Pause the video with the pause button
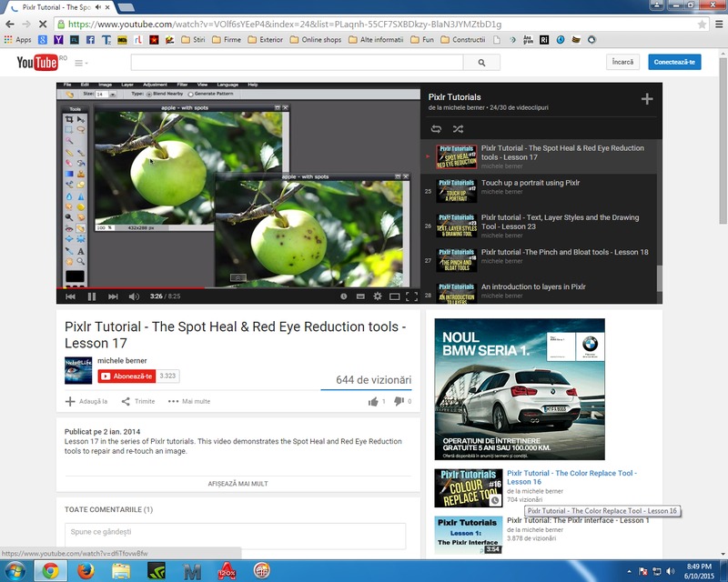 pos(92,296)
